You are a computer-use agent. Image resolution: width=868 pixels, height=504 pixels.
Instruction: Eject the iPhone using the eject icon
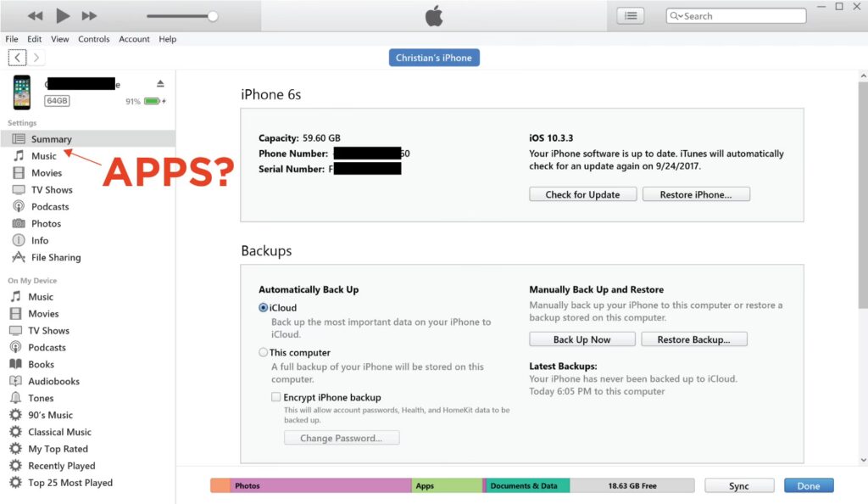pos(160,83)
